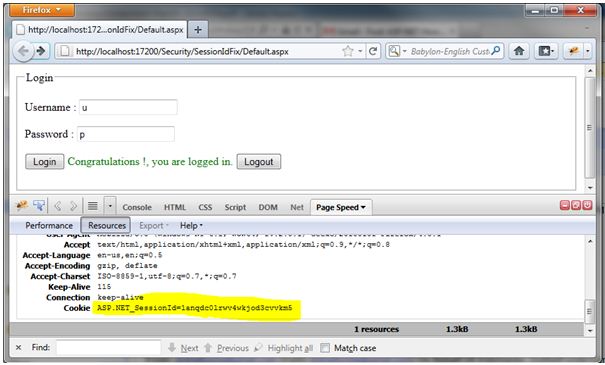Click the gzip, deflate encoding value
This screenshot has height=365, width=605.
[x=127, y=266]
